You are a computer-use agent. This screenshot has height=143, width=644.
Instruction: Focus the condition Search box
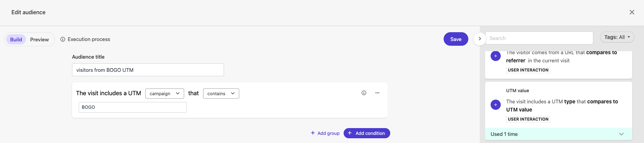pos(539,38)
